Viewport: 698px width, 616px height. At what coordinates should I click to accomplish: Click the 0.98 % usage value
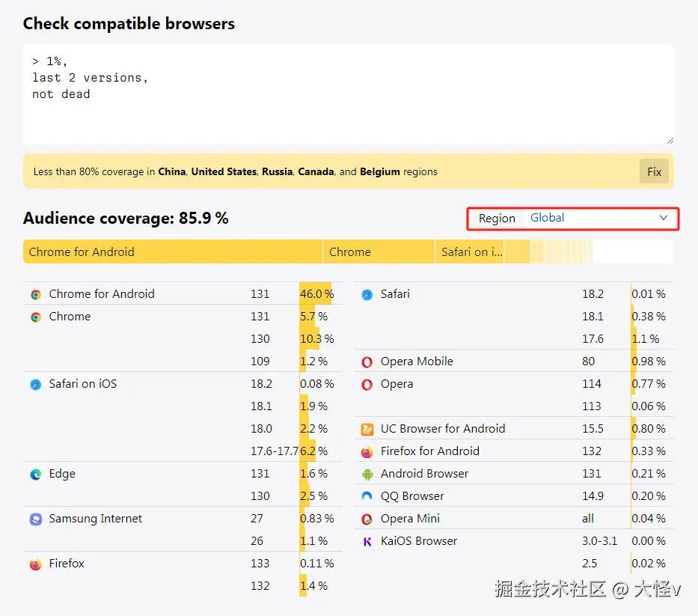coord(648,362)
